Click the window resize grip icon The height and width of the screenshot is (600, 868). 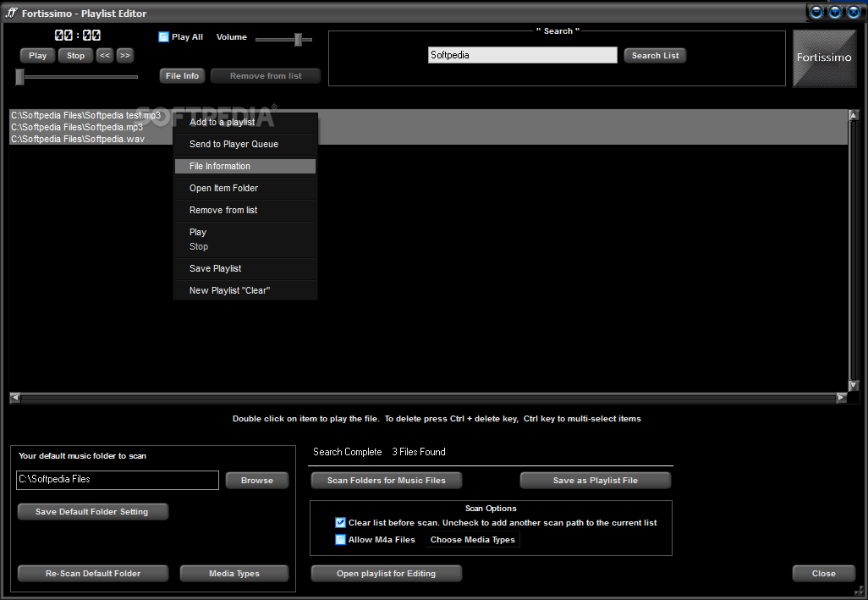click(860, 592)
